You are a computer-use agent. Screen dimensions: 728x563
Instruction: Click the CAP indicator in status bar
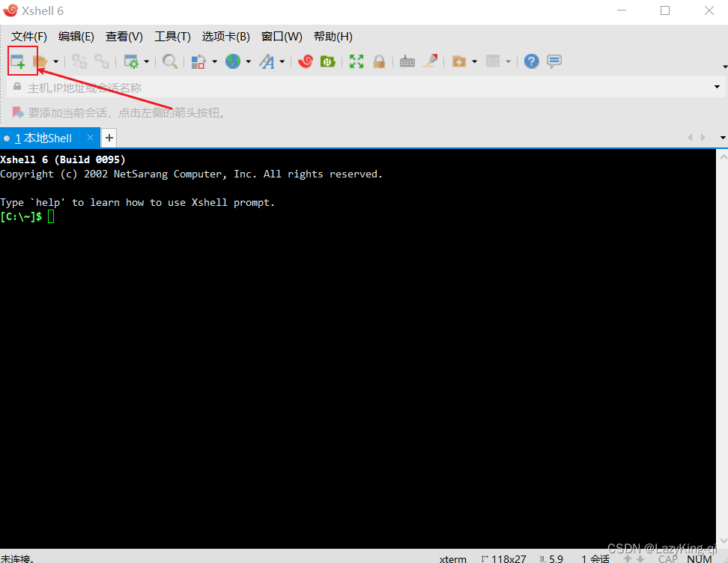point(667,559)
